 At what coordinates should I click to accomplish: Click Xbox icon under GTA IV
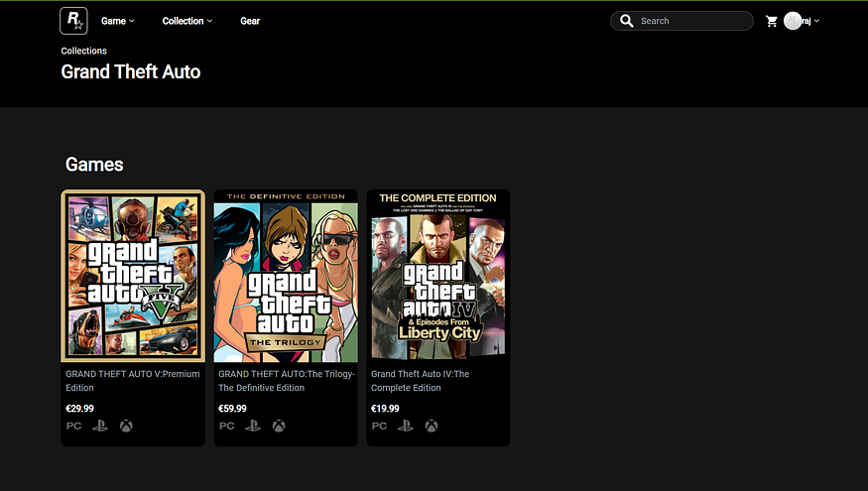click(432, 426)
